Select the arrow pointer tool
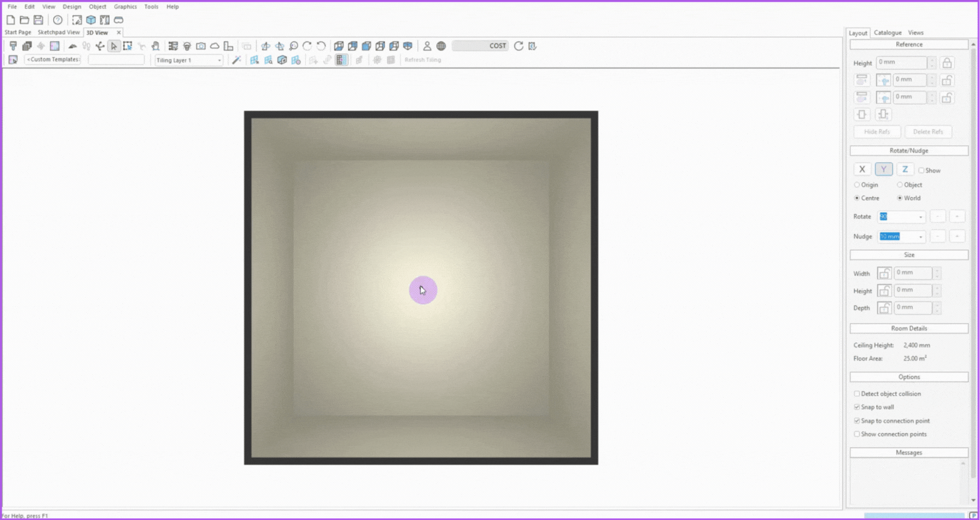980x520 pixels. click(114, 46)
